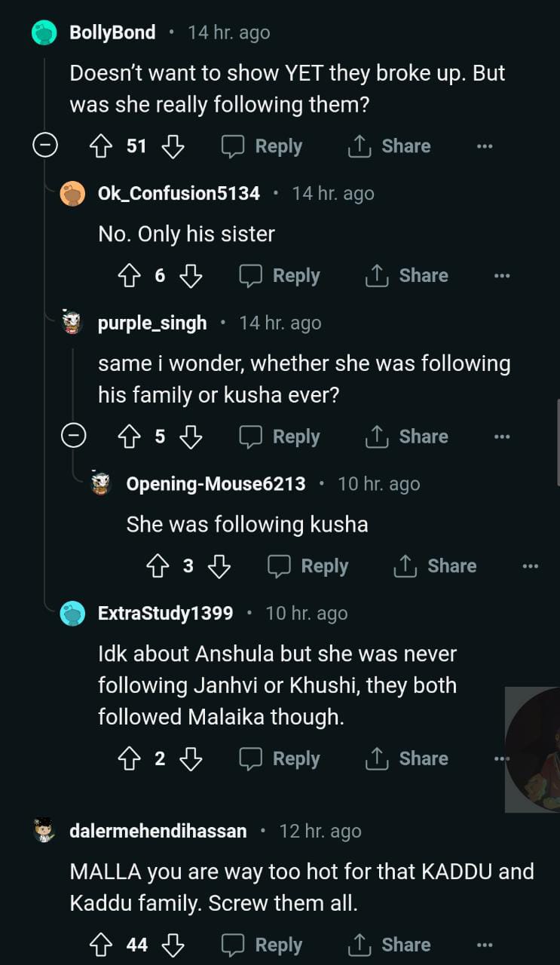Downvote ExtraStudy1399's comment
This screenshot has height=965, width=560.
(x=191, y=759)
